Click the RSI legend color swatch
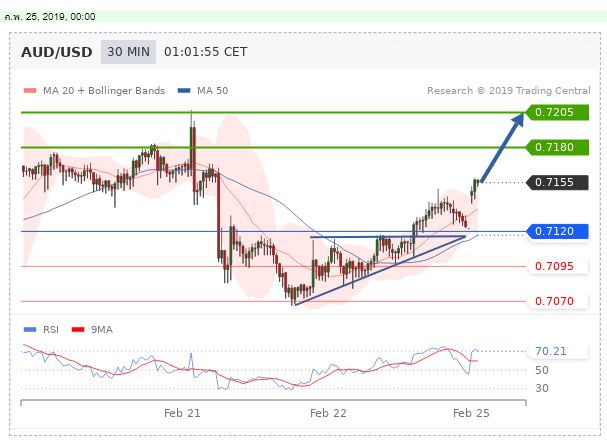The height and width of the screenshot is (446, 607). point(30,329)
